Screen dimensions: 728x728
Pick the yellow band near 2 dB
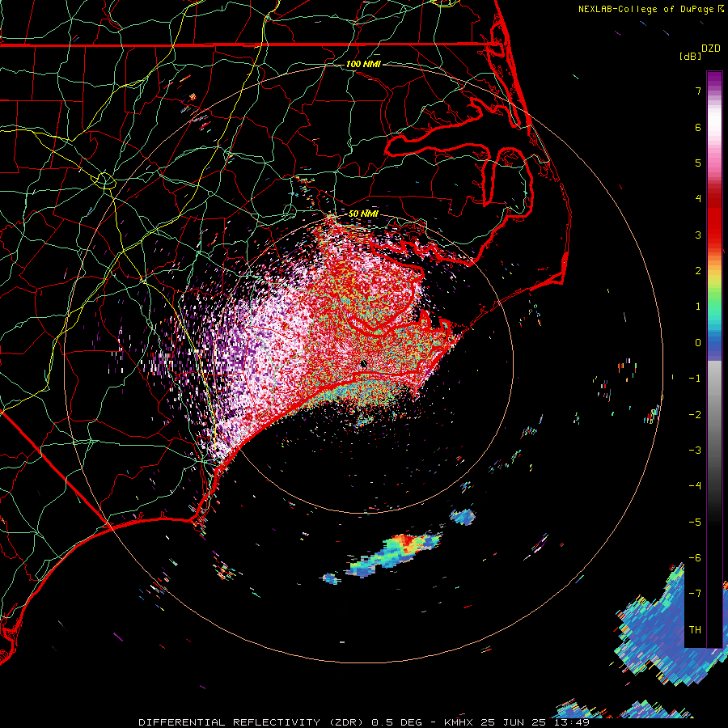point(714,277)
